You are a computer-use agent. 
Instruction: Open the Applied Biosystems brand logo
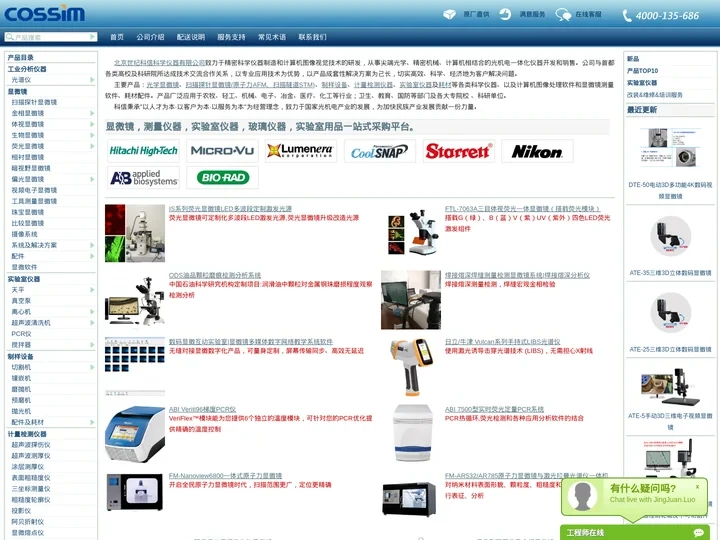tap(144, 178)
